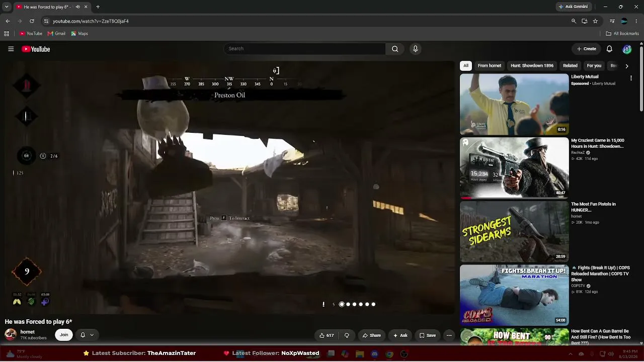The width and height of the screenshot is (644, 362).
Task: Click the Ask button under video
Action: tap(400, 335)
